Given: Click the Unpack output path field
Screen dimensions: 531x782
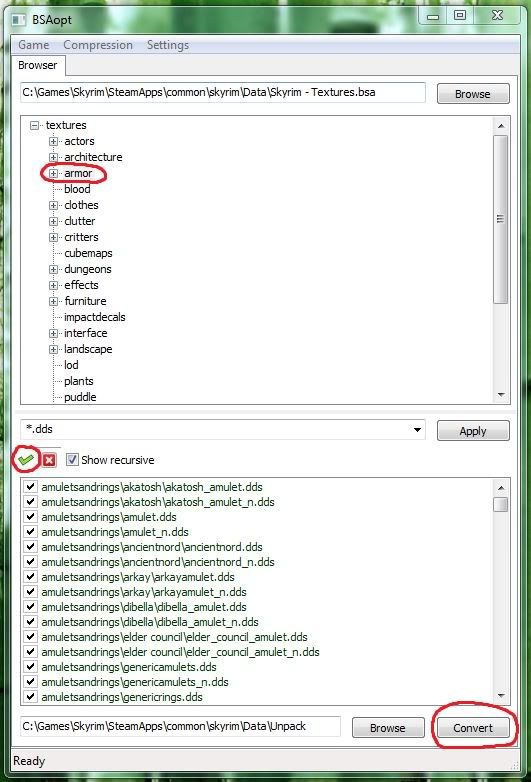Looking at the screenshot, I should (180, 726).
